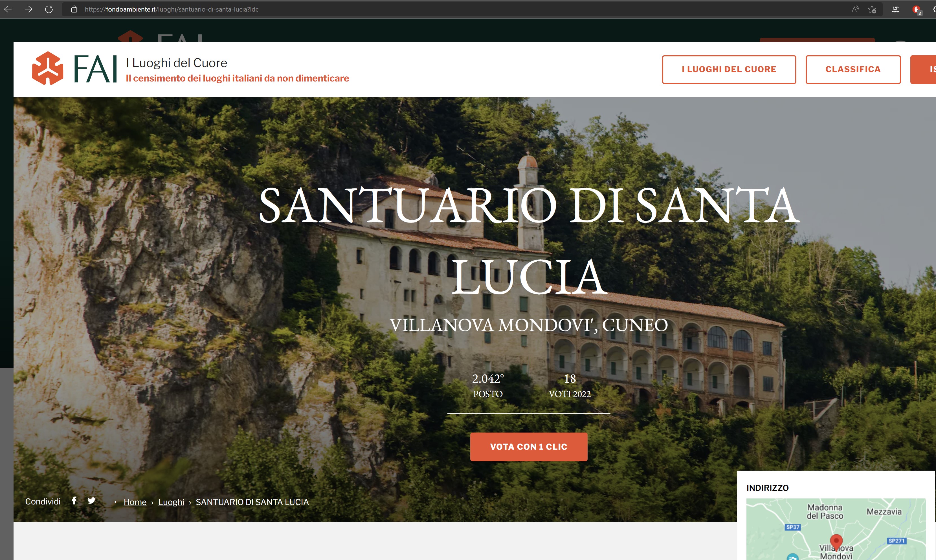936x560 pixels.
Task: Go back with the browser back arrow
Action: 8,9
